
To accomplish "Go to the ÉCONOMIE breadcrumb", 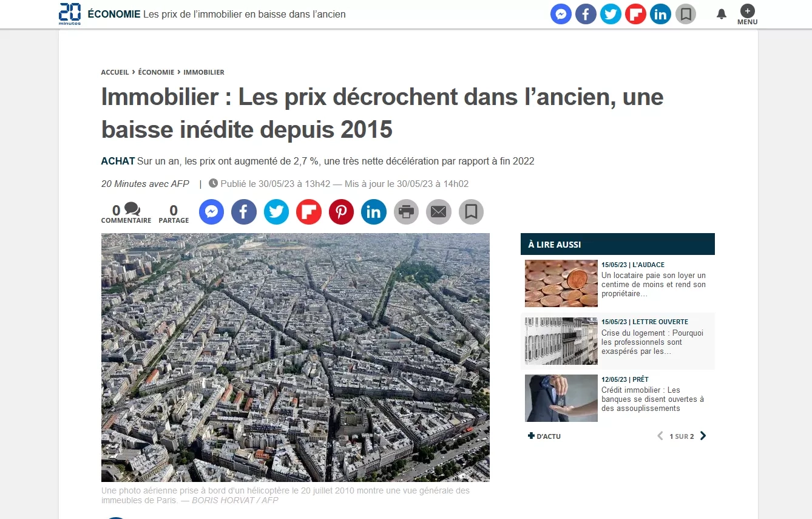I will click(156, 72).
